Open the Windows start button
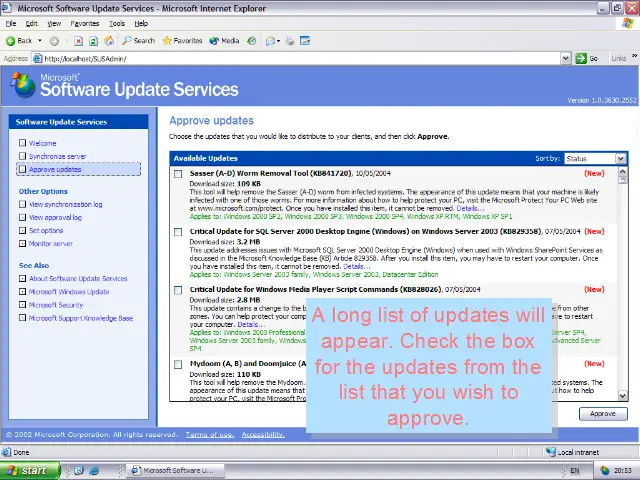 pos(30,471)
